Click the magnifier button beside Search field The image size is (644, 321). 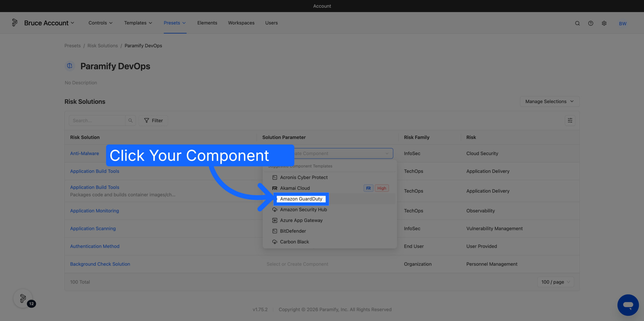point(131,120)
